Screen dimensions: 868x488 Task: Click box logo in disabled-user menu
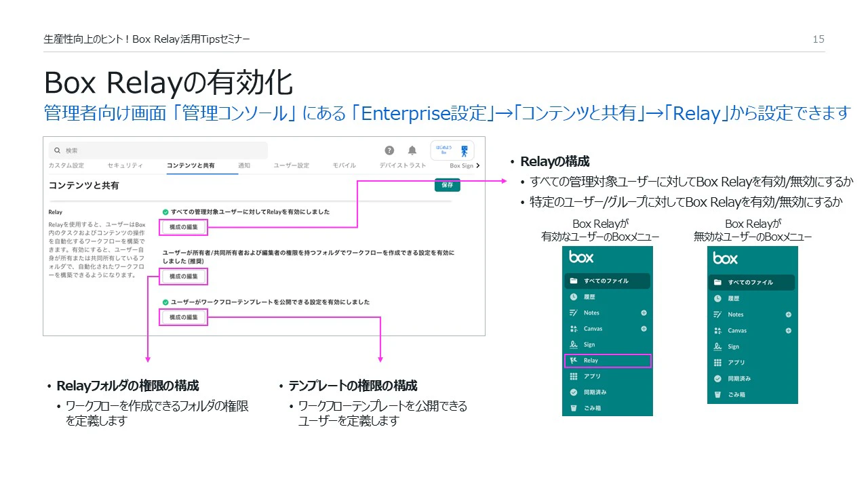tap(726, 258)
